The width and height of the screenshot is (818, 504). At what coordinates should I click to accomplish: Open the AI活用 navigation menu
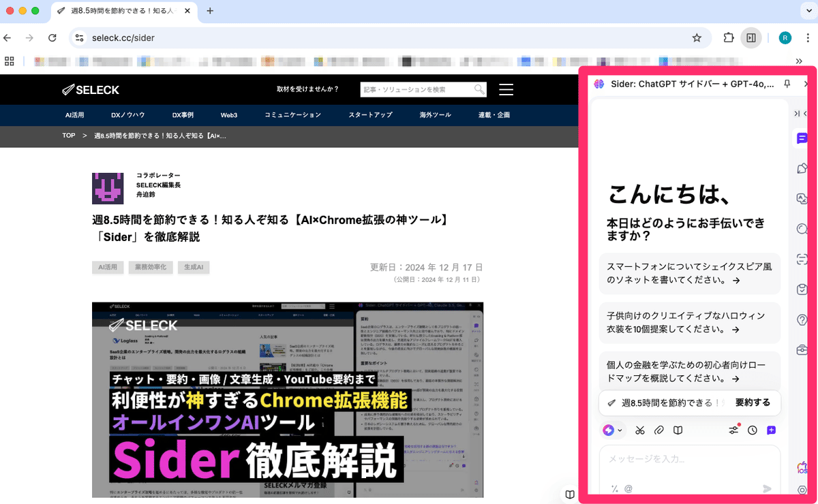74,115
